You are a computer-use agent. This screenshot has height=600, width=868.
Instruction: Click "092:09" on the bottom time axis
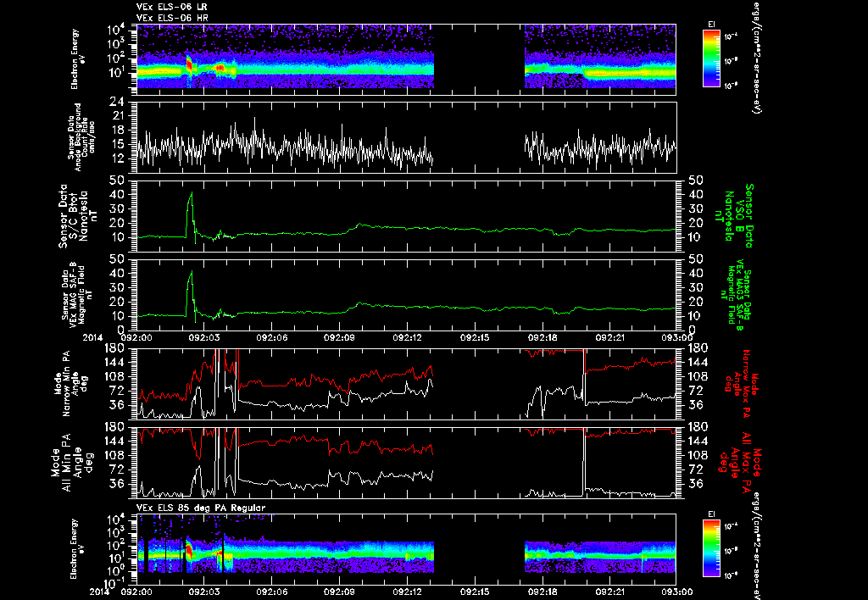pyautogui.click(x=339, y=592)
